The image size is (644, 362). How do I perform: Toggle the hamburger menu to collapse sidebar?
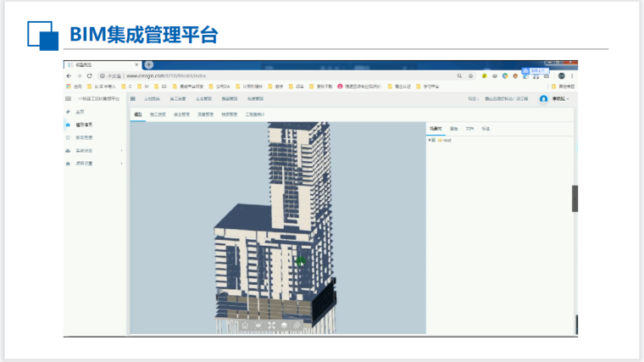click(x=68, y=99)
